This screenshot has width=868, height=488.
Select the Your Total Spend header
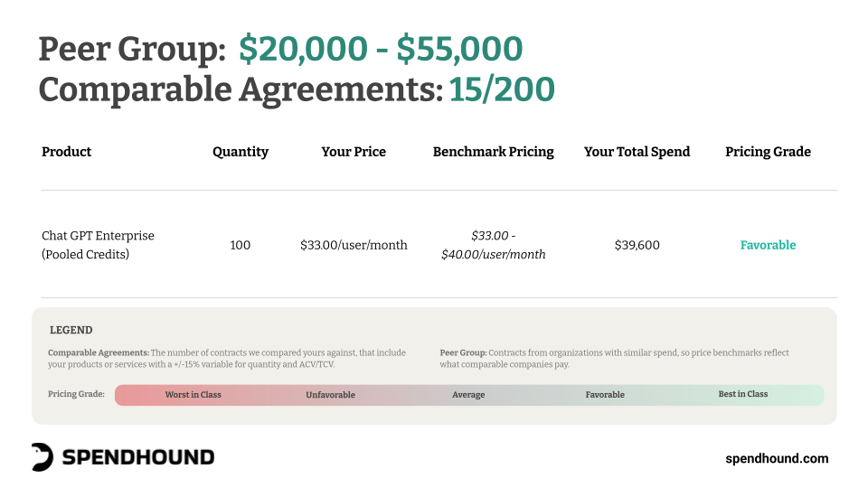click(637, 152)
